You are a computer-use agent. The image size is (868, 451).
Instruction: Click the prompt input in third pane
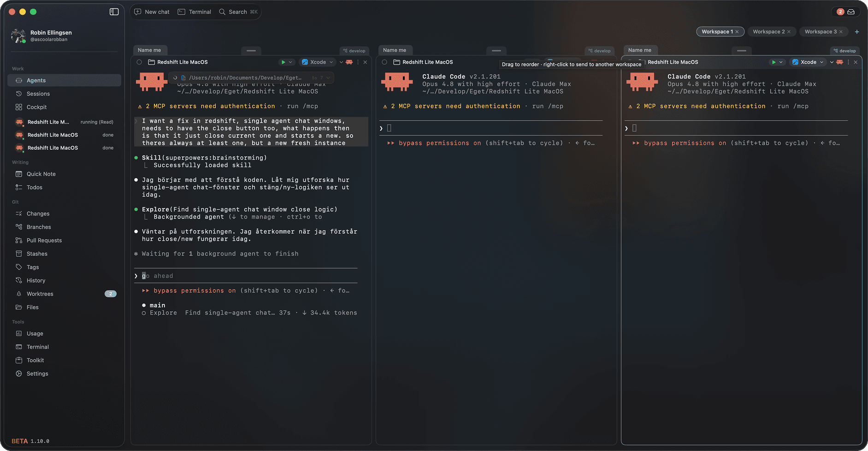[736, 128]
